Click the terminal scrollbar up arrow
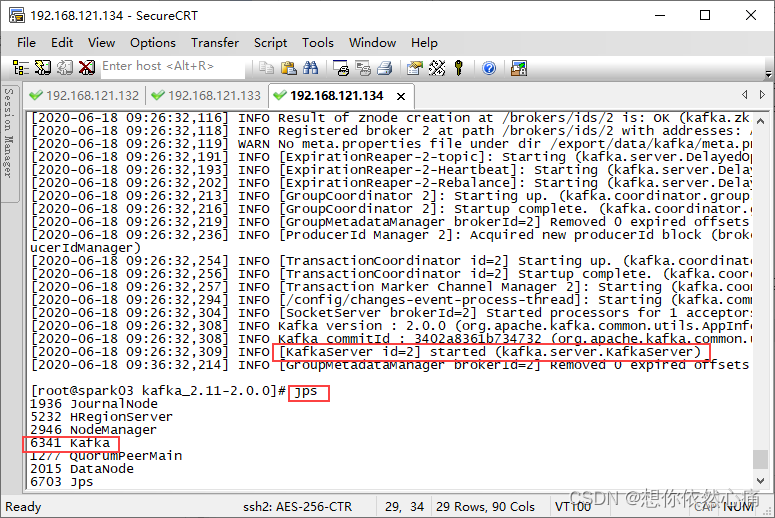Screen dimensions: 775x518 761,121
